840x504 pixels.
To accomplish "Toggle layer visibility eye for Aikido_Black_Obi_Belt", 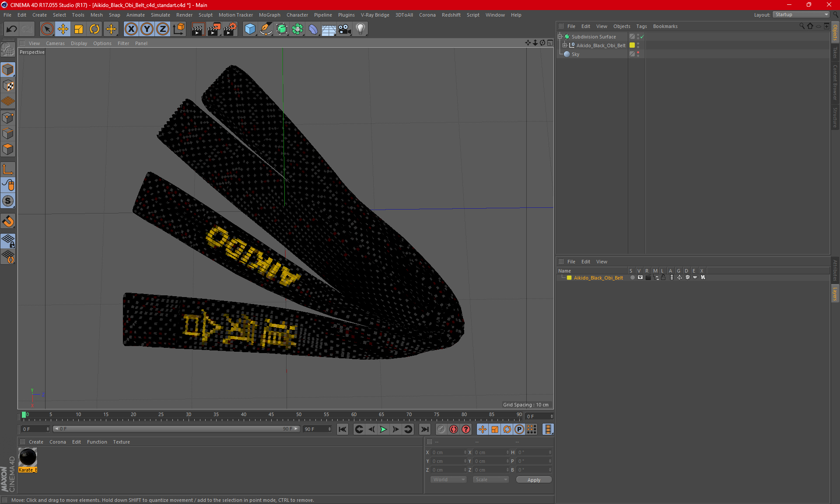I will pos(640,277).
